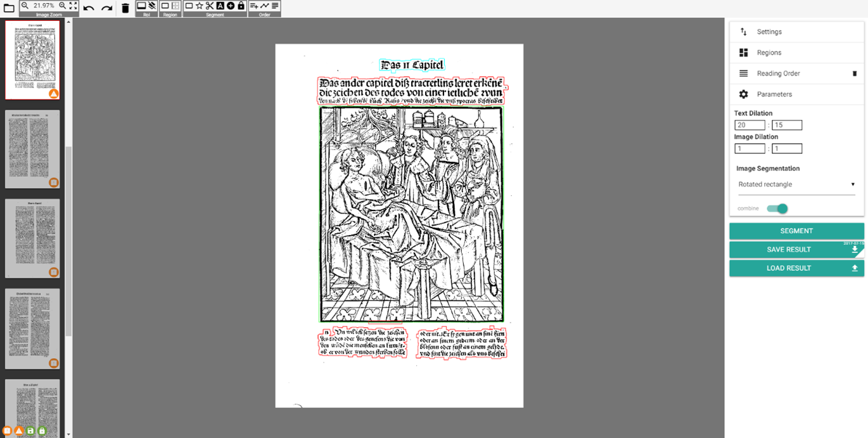
Task: Delete the selection with the toolbar trash icon
Action: coord(125,8)
